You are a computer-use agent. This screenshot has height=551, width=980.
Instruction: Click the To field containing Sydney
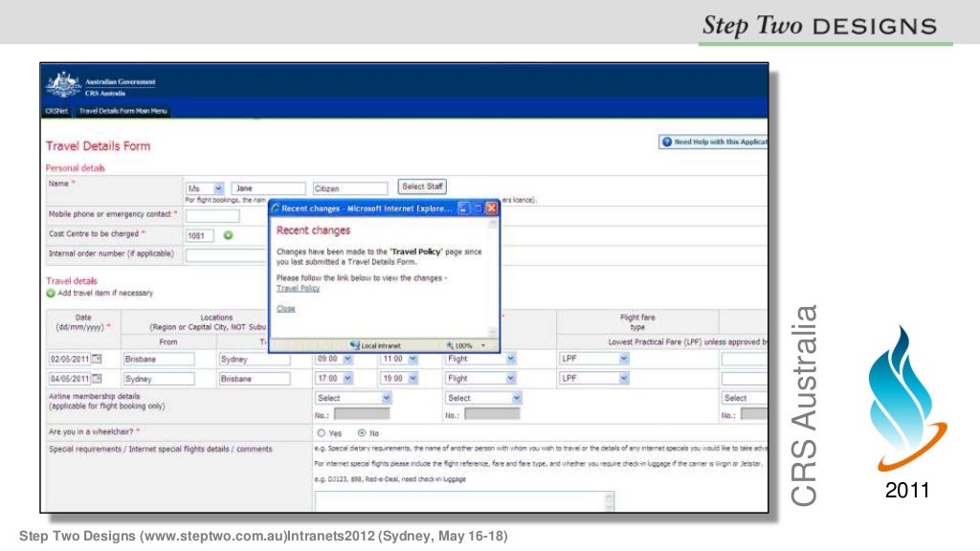point(255,360)
